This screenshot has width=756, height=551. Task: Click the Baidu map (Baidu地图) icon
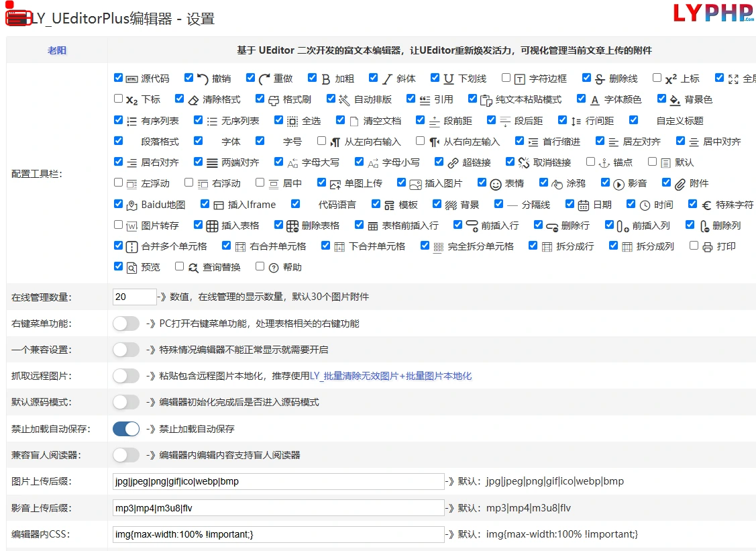[131, 205]
